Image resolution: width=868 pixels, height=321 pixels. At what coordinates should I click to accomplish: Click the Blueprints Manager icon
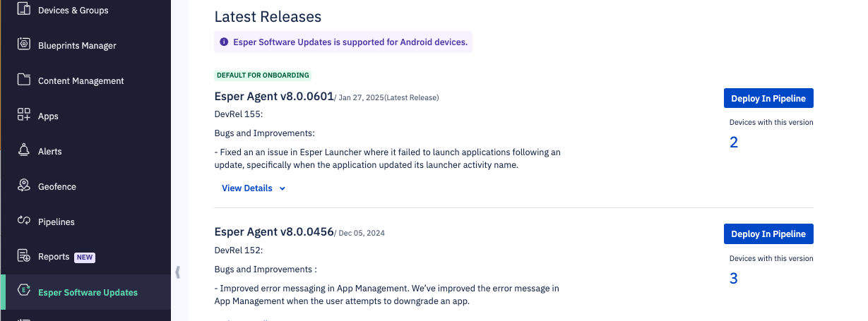(x=24, y=45)
